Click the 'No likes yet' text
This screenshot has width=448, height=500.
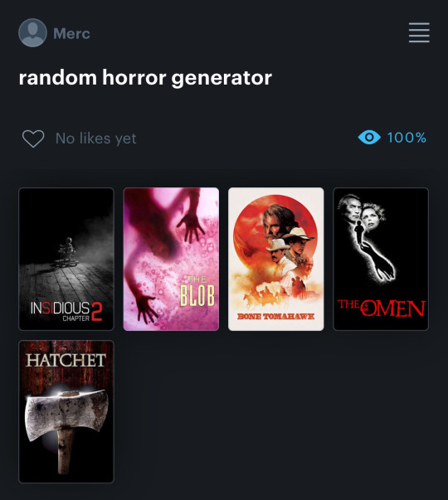point(95,138)
